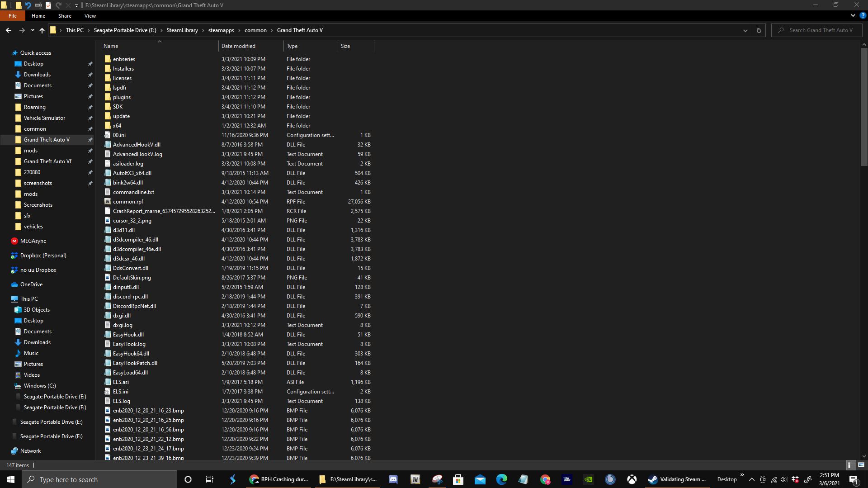Image resolution: width=868 pixels, height=488 pixels.
Task: Click the volume icon in the system tray
Action: tap(784, 479)
